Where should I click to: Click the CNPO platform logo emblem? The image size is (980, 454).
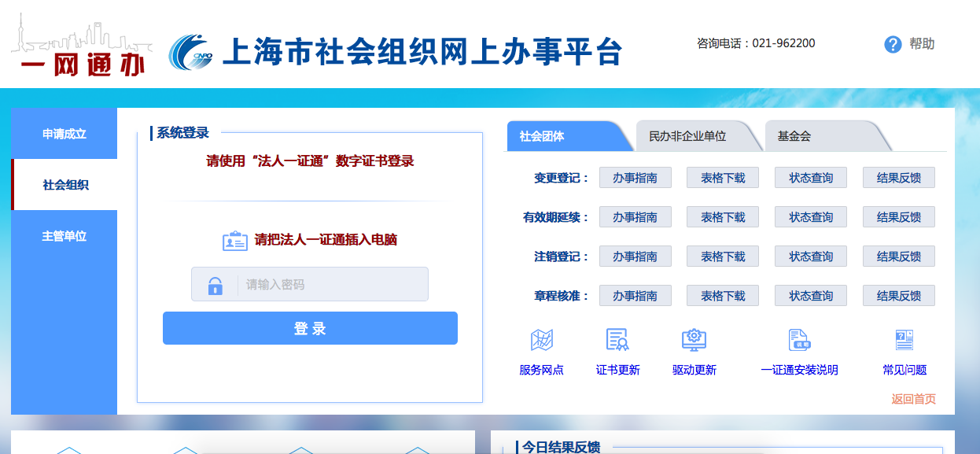[191, 52]
